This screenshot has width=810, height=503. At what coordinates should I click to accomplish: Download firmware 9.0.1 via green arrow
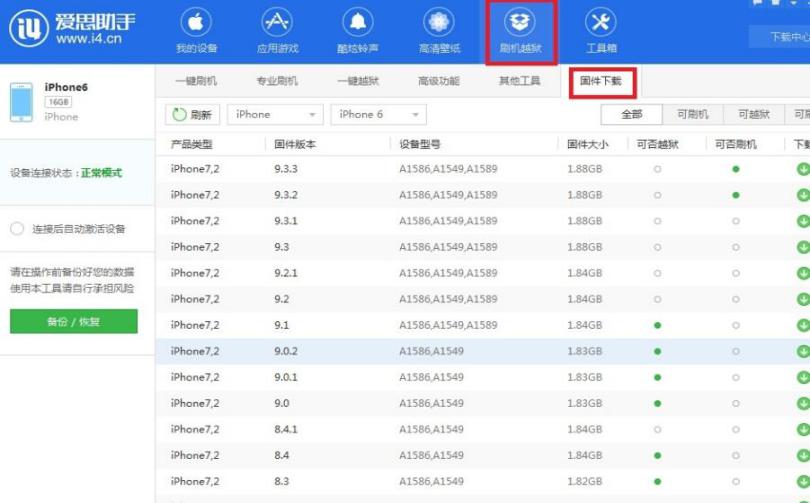pyautogui.click(x=803, y=377)
